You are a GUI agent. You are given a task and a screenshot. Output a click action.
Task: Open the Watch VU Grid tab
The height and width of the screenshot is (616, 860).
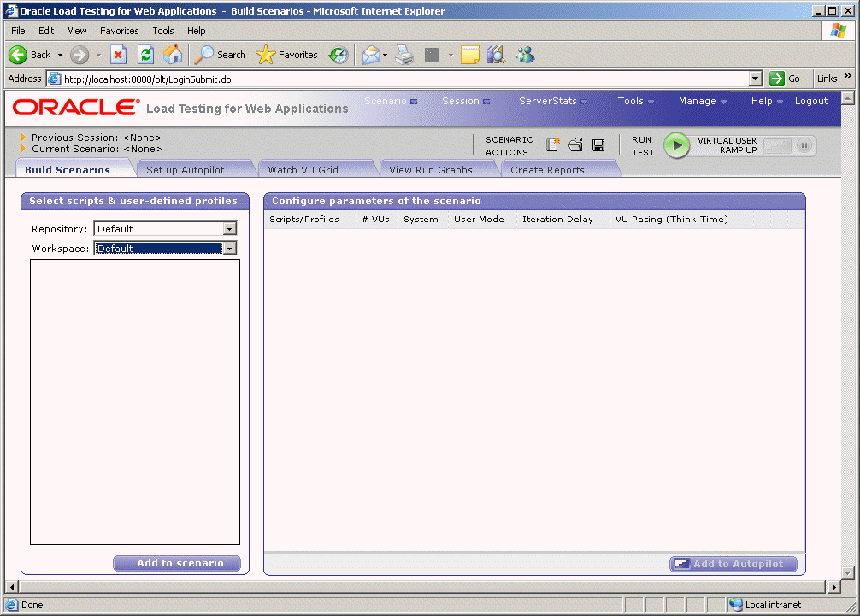316,169
